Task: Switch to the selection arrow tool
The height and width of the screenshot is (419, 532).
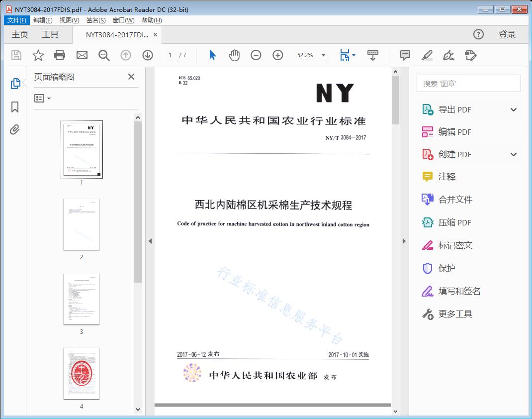Action: click(211, 55)
